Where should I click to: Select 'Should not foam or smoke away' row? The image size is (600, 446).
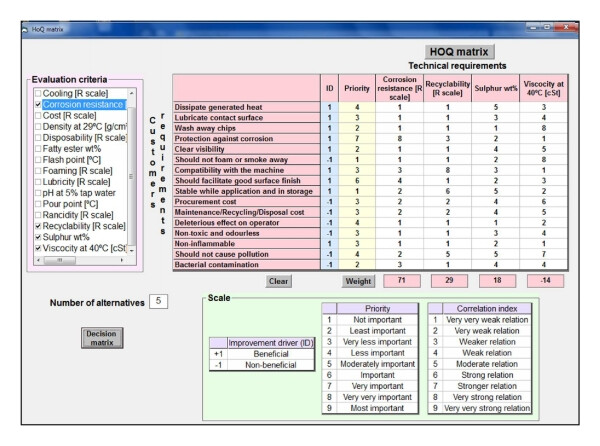coord(246,160)
